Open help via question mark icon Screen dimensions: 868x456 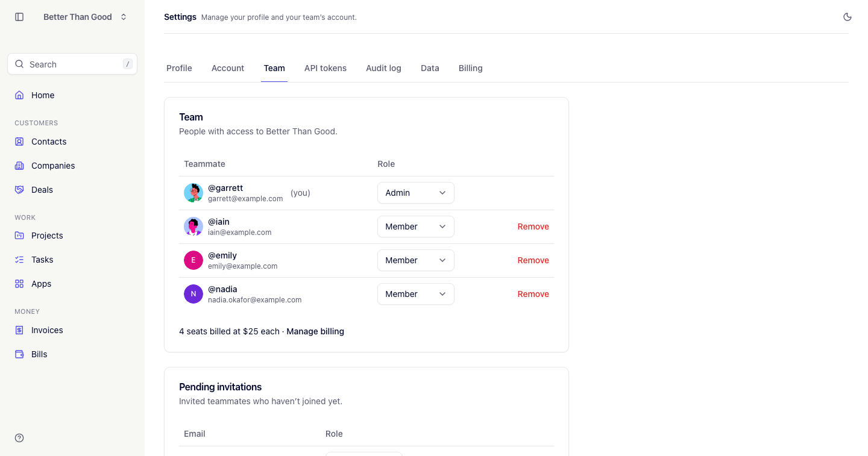pyautogui.click(x=19, y=438)
